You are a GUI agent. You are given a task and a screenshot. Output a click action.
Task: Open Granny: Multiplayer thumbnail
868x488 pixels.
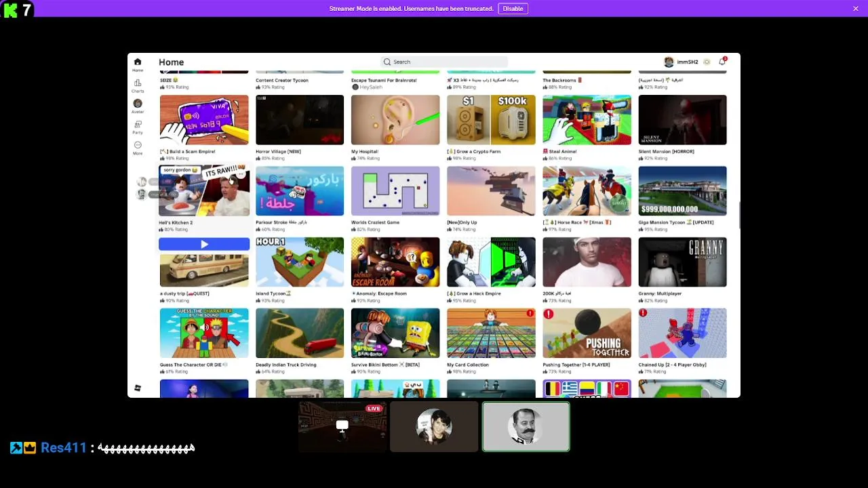click(x=682, y=262)
